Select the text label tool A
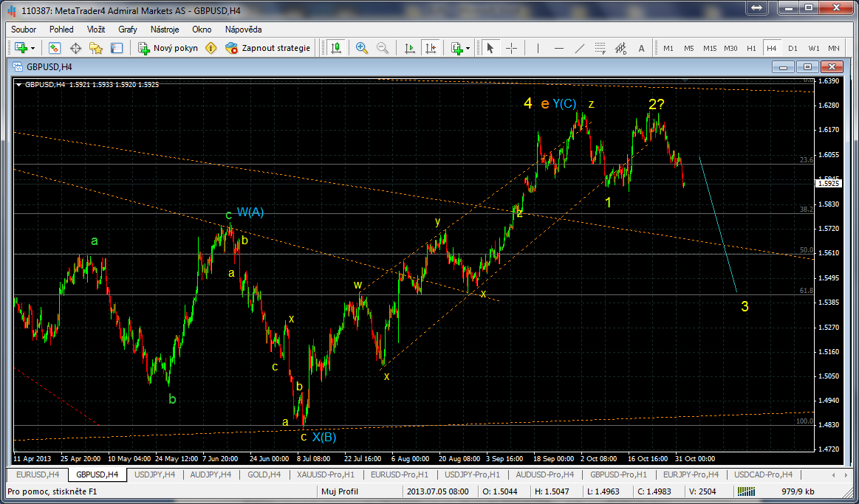The image size is (859, 504). (x=641, y=48)
